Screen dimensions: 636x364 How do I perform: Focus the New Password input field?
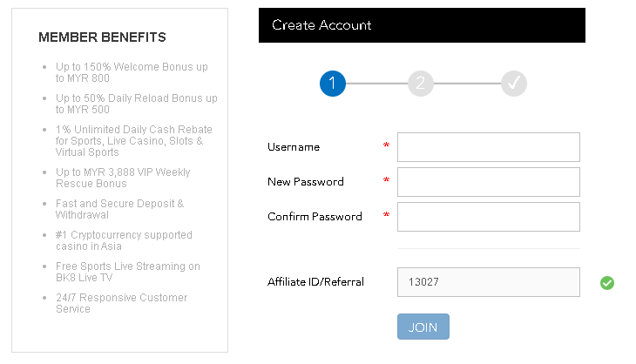489,182
